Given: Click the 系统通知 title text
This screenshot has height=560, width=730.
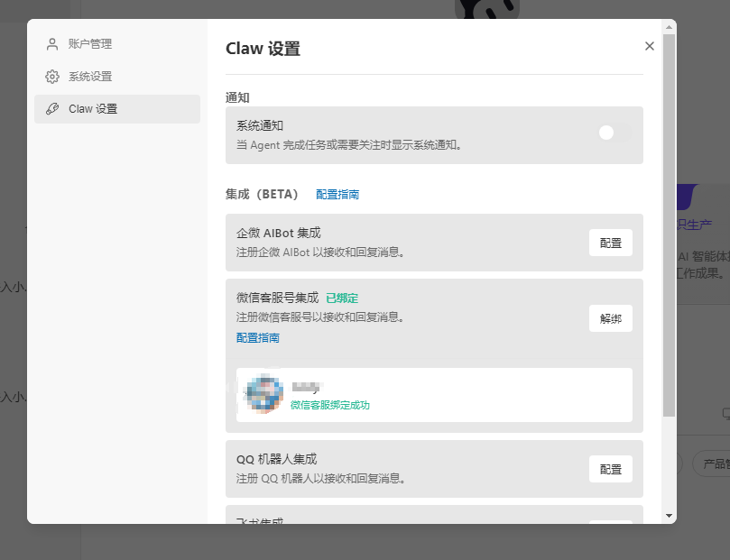Looking at the screenshot, I should point(260,125).
